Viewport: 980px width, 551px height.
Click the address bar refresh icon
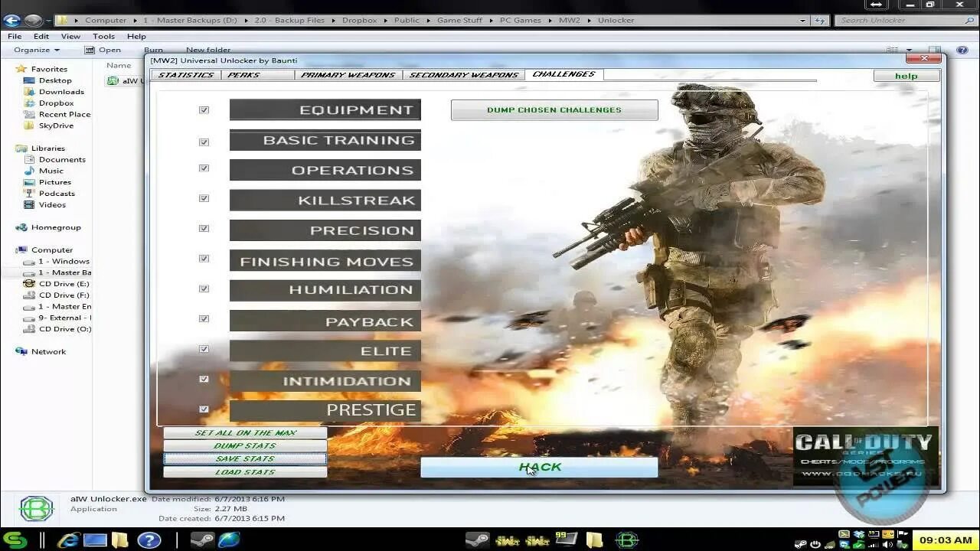[822, 21]
